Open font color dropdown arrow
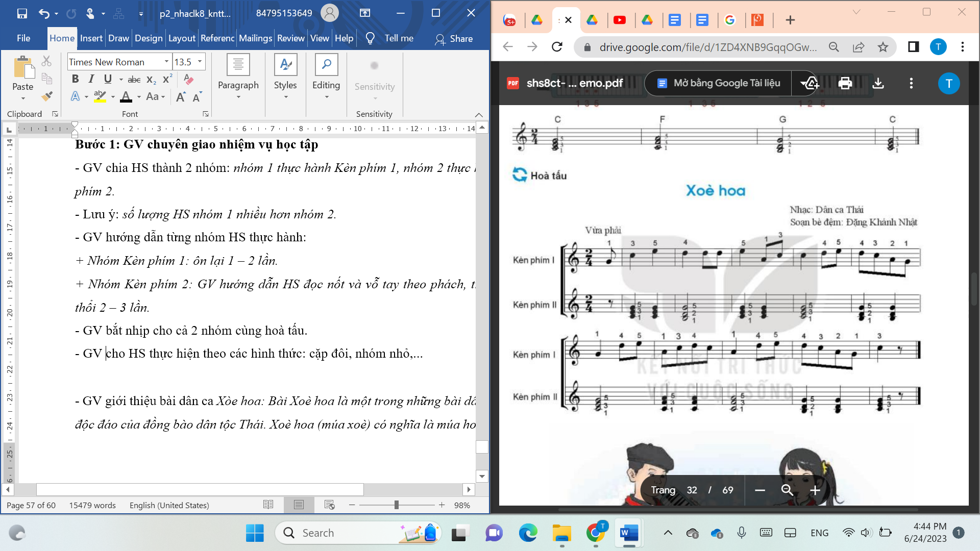 click(x=139, y=96)
